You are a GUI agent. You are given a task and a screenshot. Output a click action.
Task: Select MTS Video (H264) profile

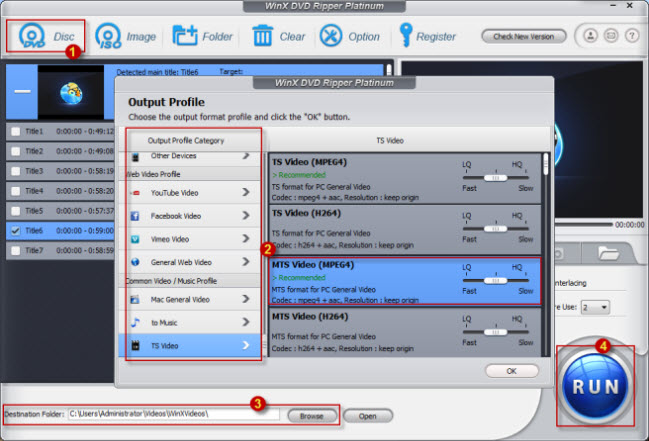pyautogui.click(x=405, y=333)
